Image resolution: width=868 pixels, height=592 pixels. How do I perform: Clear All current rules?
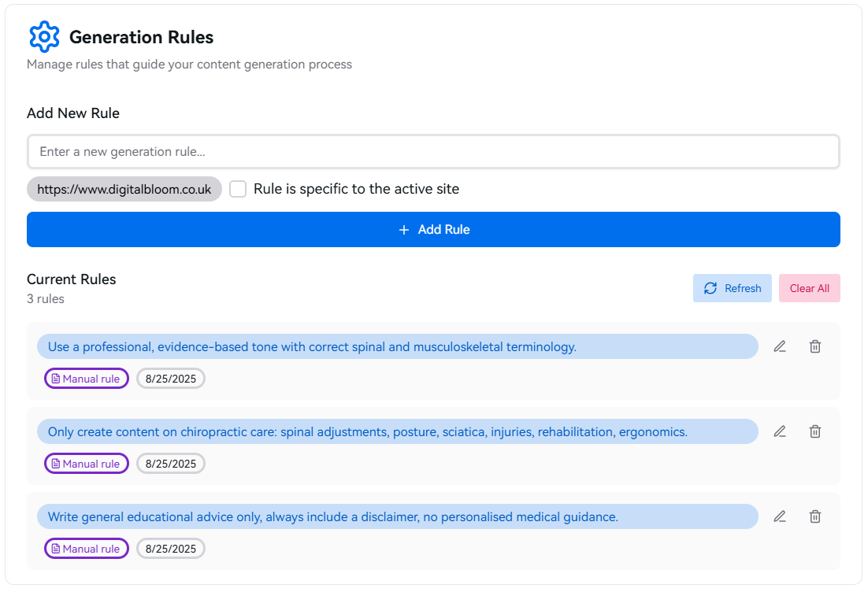(809, 288)
